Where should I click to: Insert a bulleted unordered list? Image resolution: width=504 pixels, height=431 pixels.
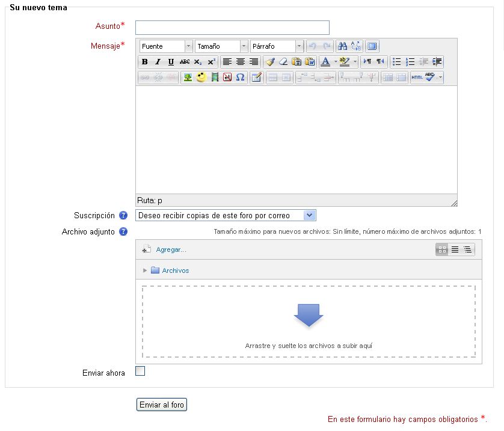[x=396, y=62]
